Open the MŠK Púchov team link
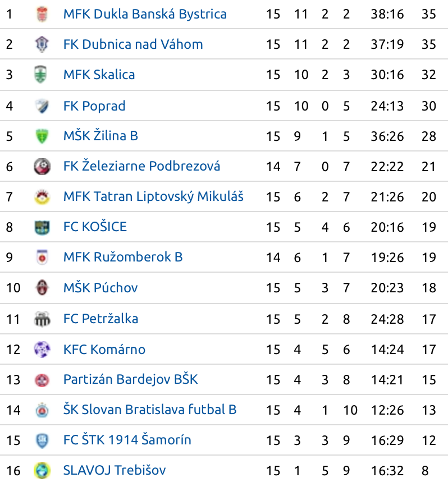This screenshot has height=496, width=448. pos(100,287)
